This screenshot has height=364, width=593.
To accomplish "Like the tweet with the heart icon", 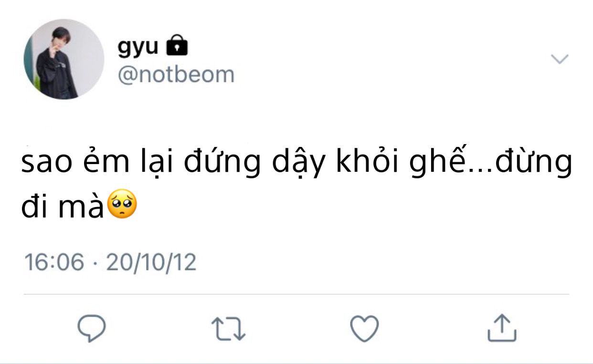I will tap(364, 328).
